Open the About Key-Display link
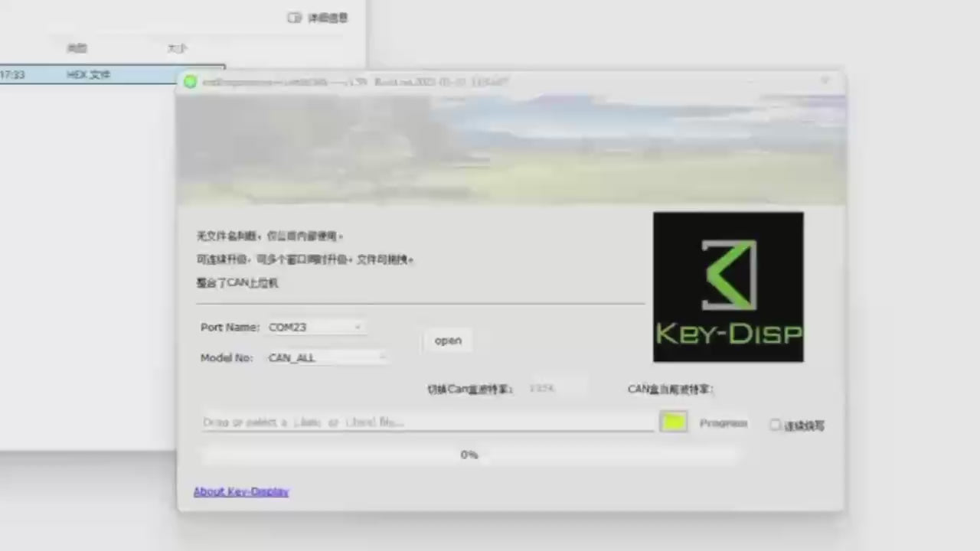Image resolution: width=980 pixels, height=551 pixels. coord(241,491)
